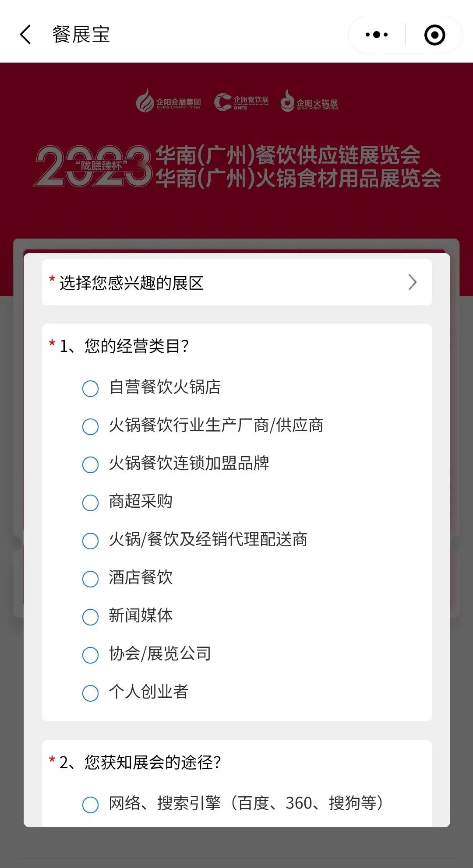This screenshot has width=473, height=868.
Task: Select 网络、搜索引擎 option
Action: [233, 804]
